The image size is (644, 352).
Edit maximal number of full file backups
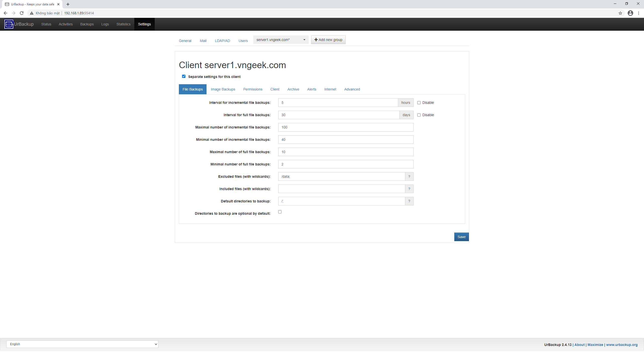(346, 152)
